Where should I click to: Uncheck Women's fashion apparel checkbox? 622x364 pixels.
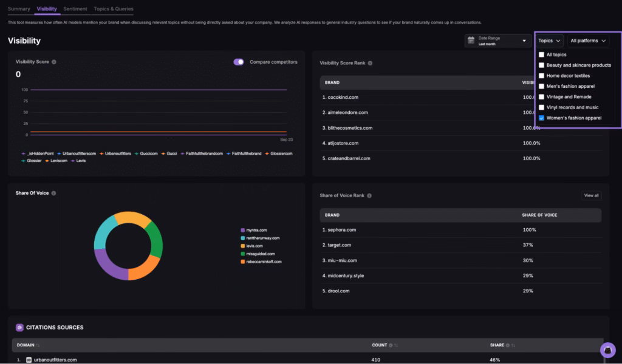coord(541,118)
